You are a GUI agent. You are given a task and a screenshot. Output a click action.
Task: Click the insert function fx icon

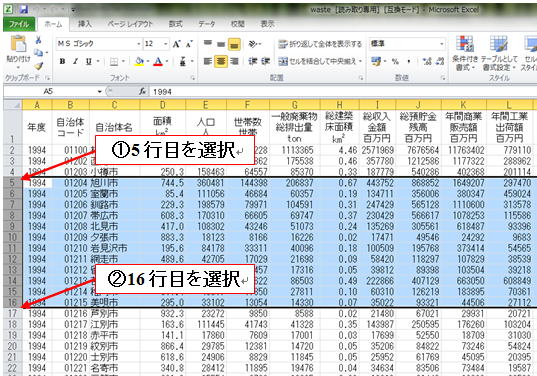(143, 92)
